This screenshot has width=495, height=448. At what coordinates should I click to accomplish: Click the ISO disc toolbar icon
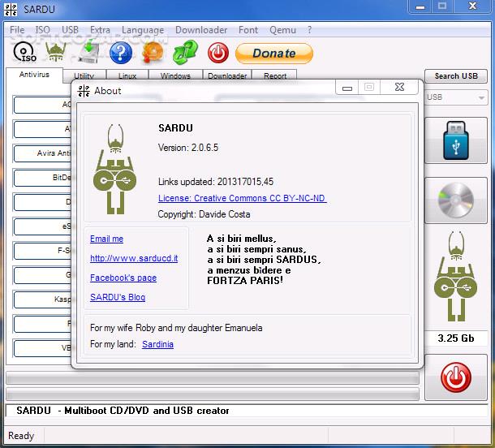[24, 52]
